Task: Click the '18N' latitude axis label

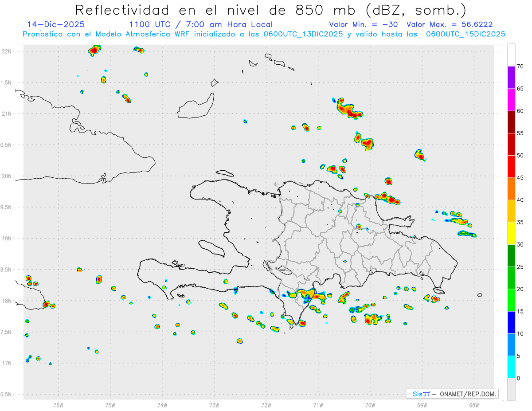Action: click(7, 301)
